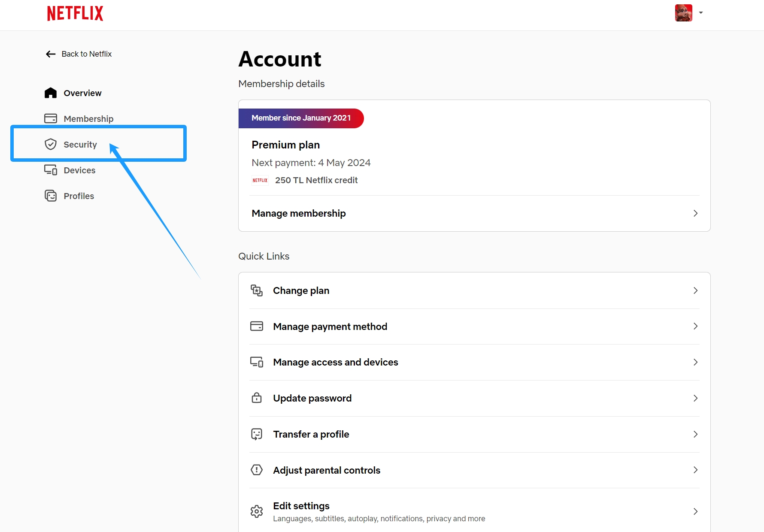Click the Manage payment method chevron

(695, 326)
